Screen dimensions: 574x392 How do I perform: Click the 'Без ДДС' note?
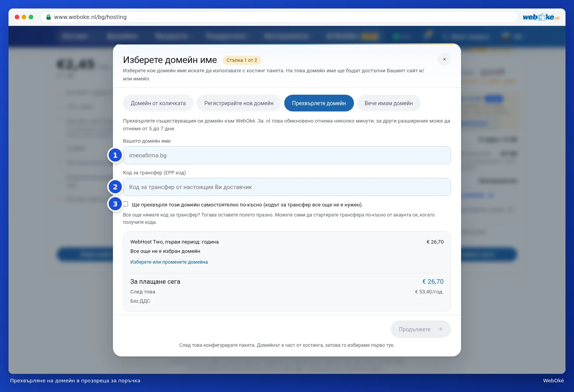tap(140, 301)
